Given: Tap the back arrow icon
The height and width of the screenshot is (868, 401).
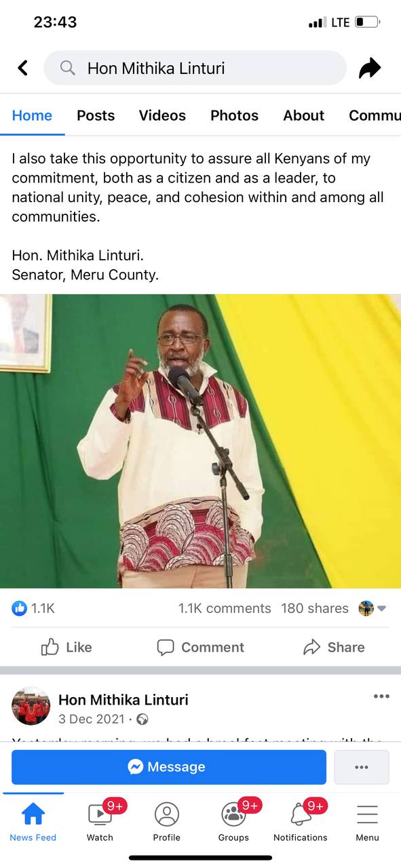Looking at the screenshot, I should [x=23, y=68].
